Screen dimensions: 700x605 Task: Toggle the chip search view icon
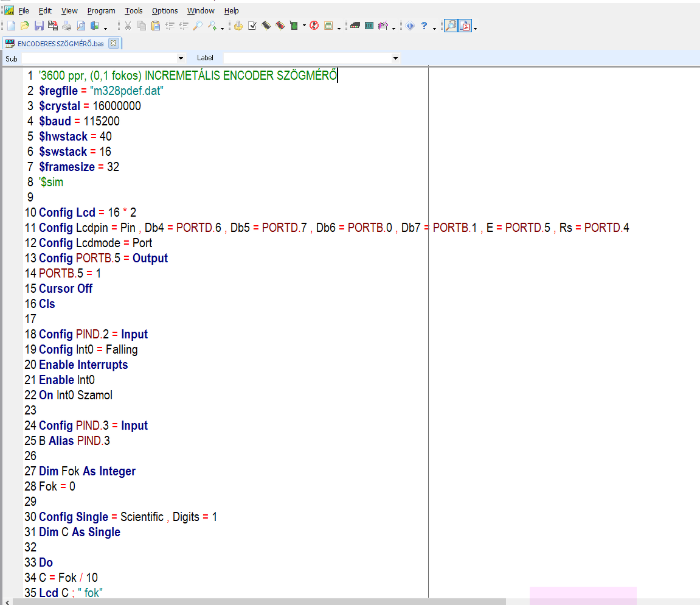coord(451,26)
